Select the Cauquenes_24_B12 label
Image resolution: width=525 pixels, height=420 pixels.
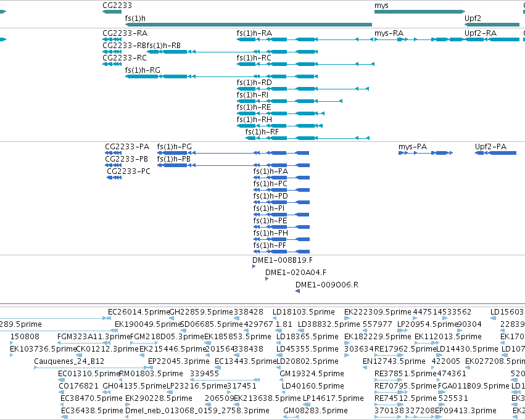69,361
